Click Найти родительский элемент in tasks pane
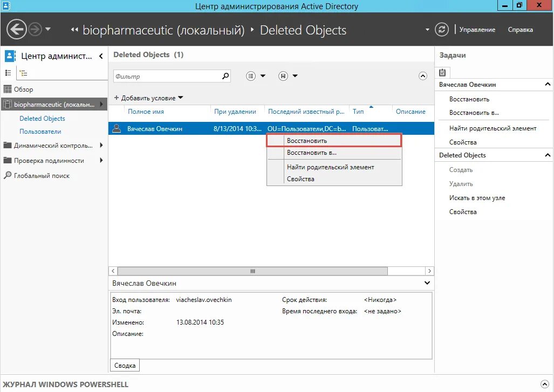 (493, 128)
